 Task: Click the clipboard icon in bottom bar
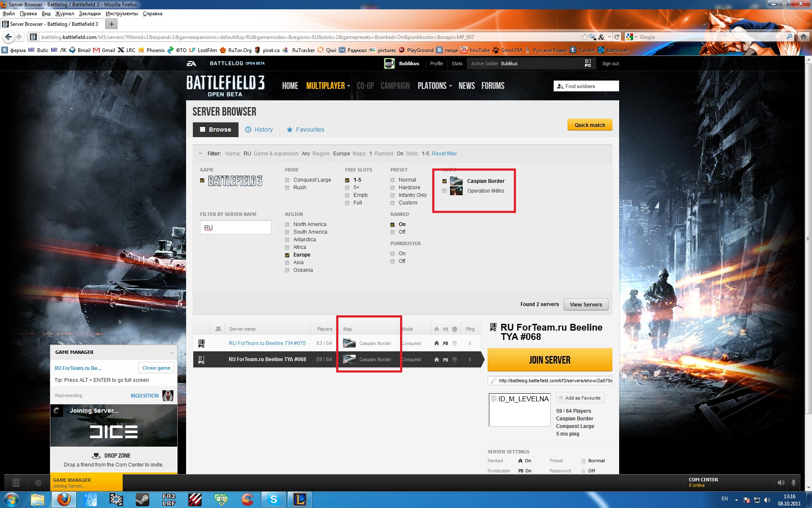(x=16, y=482)
